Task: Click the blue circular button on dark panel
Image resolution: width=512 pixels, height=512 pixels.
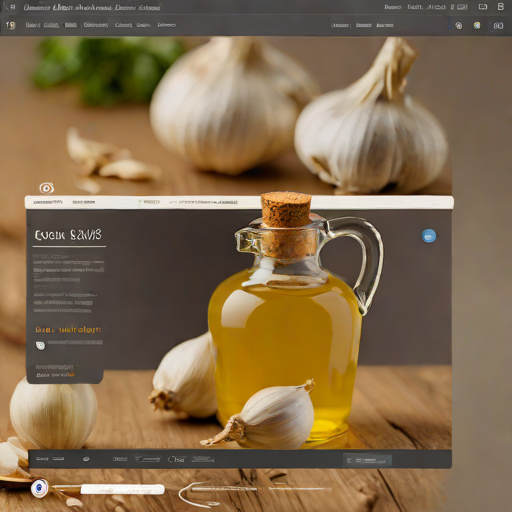Action: 429,236
